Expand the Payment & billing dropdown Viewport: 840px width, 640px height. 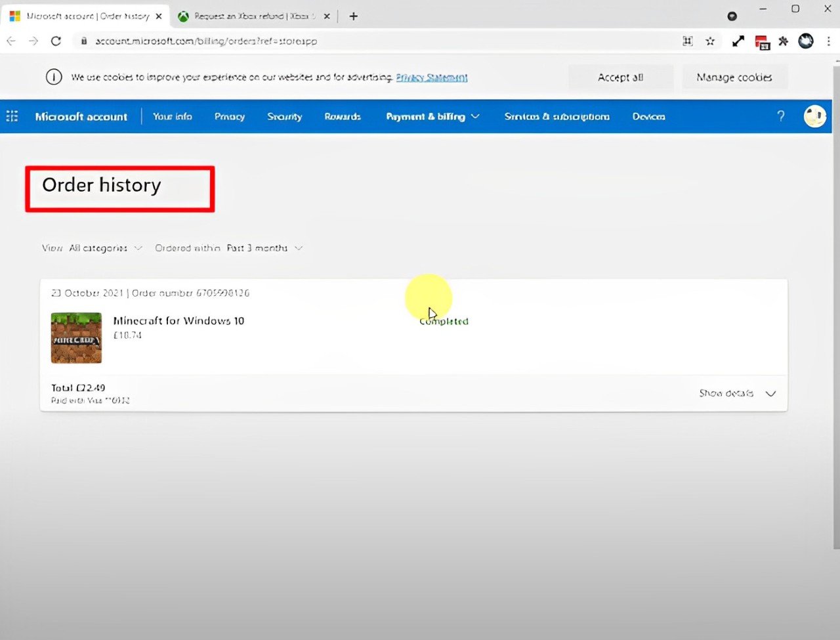432,116
